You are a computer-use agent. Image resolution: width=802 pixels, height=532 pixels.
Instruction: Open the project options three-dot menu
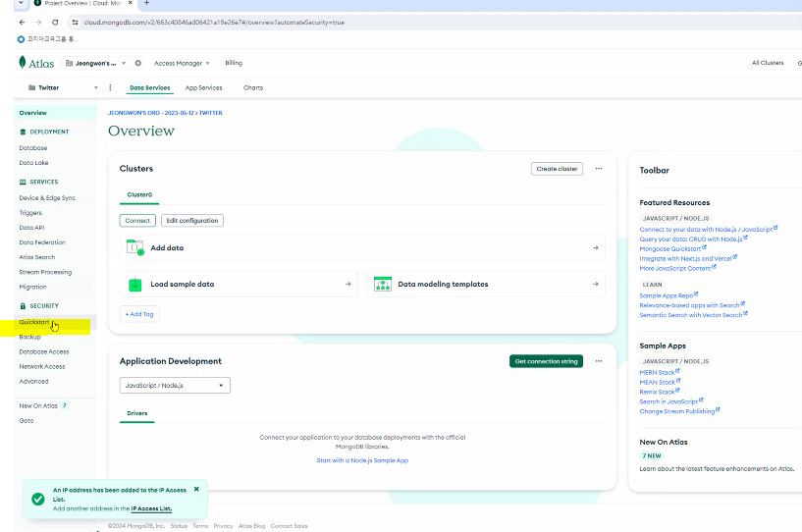tap(110, 87)
